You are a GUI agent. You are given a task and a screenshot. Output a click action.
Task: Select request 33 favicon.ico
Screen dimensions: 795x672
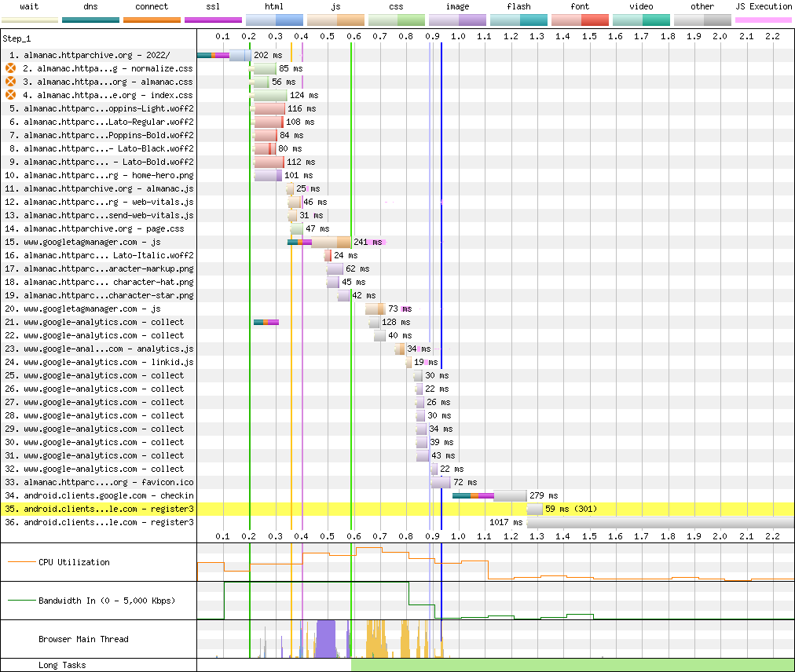tap(99, 482)
